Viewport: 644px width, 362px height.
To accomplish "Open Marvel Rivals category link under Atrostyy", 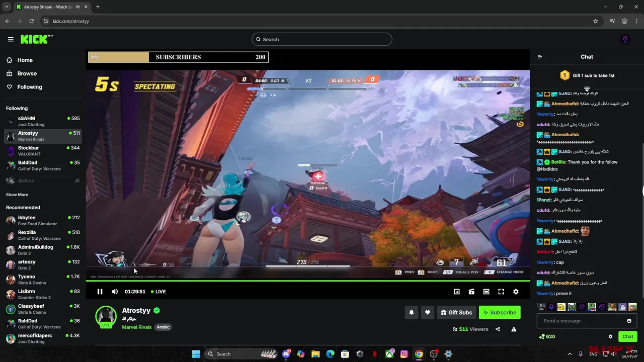I will [x=137, y=327].
